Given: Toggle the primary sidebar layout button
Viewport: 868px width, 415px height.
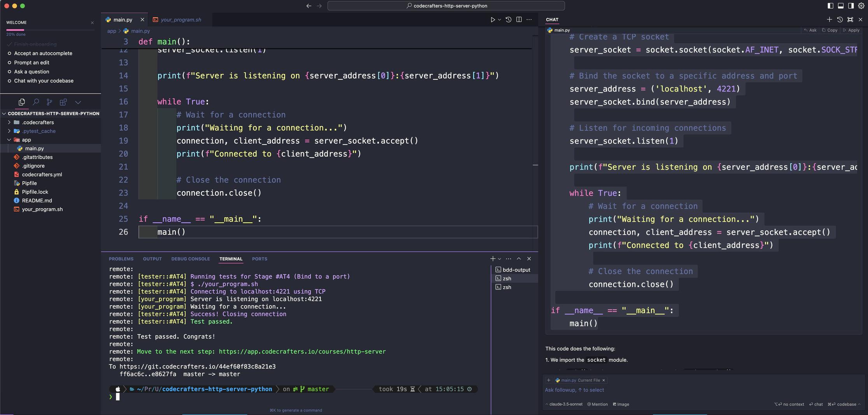Looking at the screenshot, I should (830, 6).
